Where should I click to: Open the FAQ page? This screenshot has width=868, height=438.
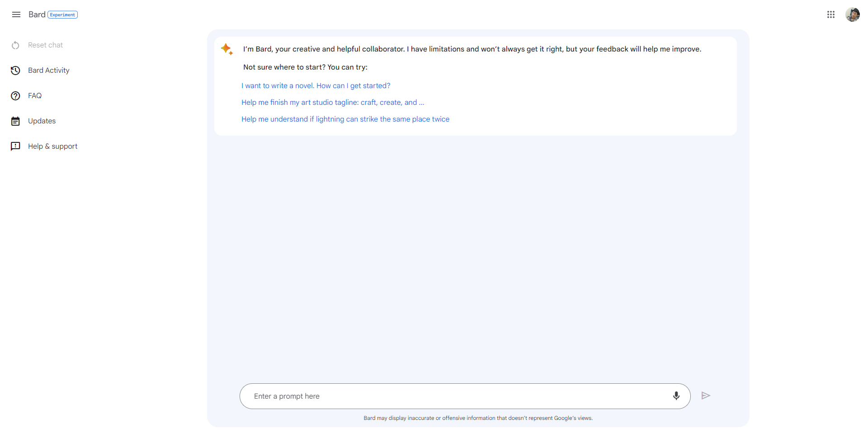[35, 96]
